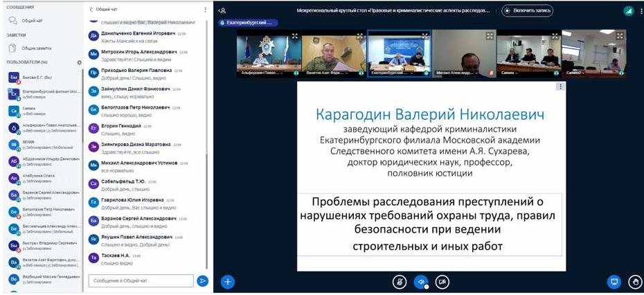Viewport: 644px width, 295px height.
Task: Click the Екатеринбургский talking indicator badge
Action: pos(249,22)
